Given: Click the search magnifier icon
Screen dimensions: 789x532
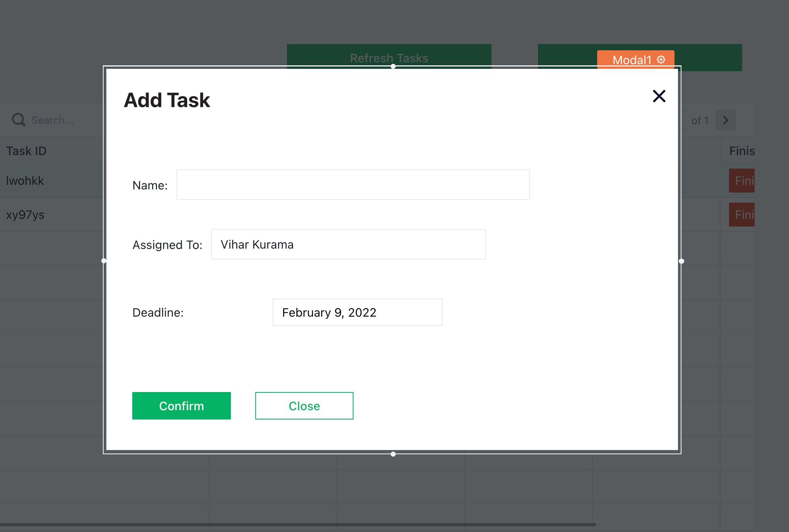Looking at the screenshot, I should click(x=18, y=120).
